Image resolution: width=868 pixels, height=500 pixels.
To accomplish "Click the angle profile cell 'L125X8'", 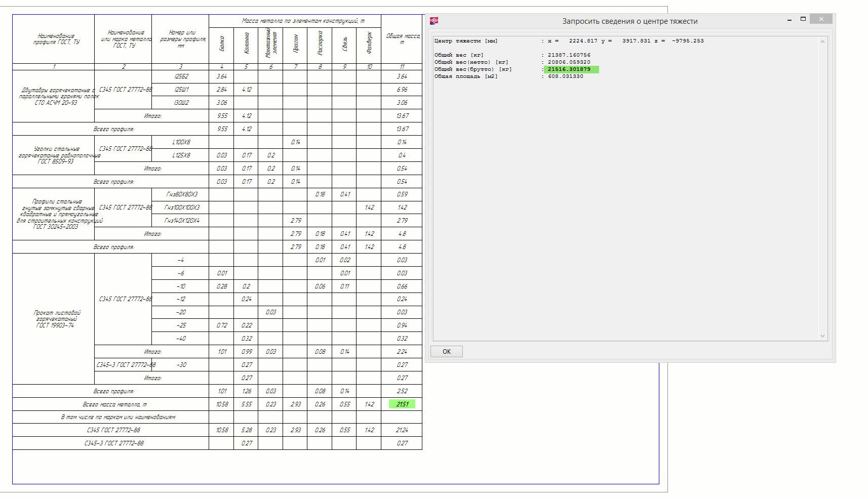I will click(x=181, y=155).
